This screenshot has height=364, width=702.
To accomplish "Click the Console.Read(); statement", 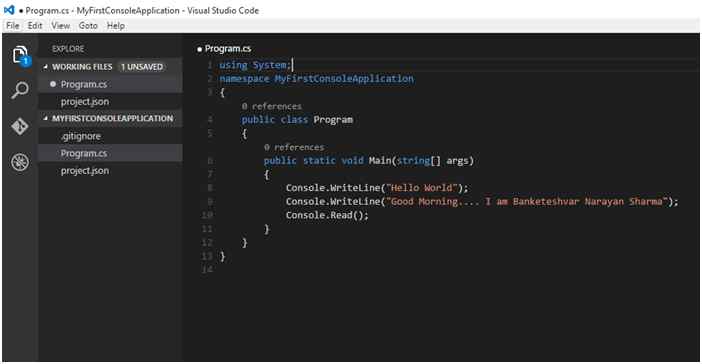I will tap(327, 215).
